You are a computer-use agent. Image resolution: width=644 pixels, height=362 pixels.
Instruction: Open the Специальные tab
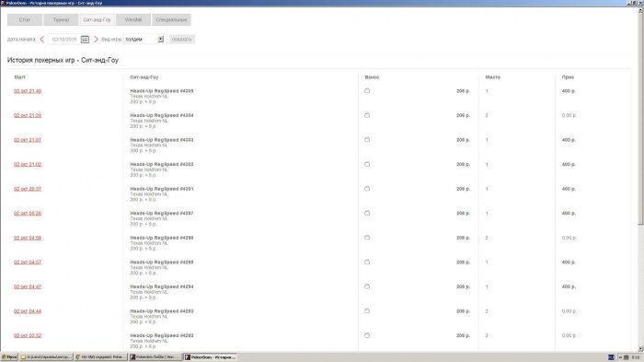click(x=171, y=19)
